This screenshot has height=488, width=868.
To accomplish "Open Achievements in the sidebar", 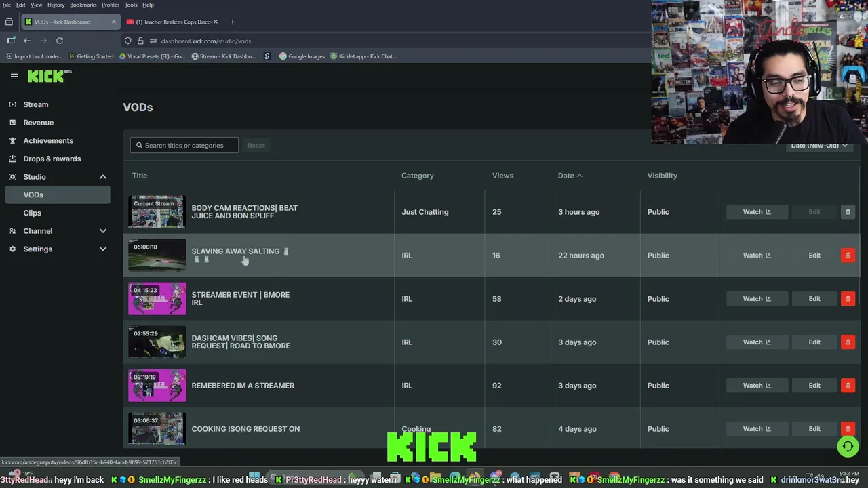I will click(48, 140).
